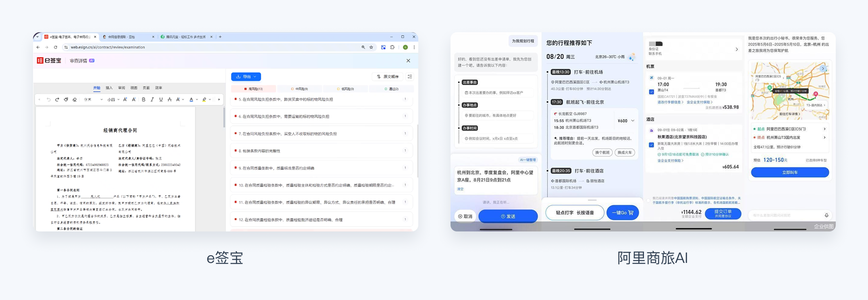
Task: Click the 换个航班 button
Action: tap(602, 152)
